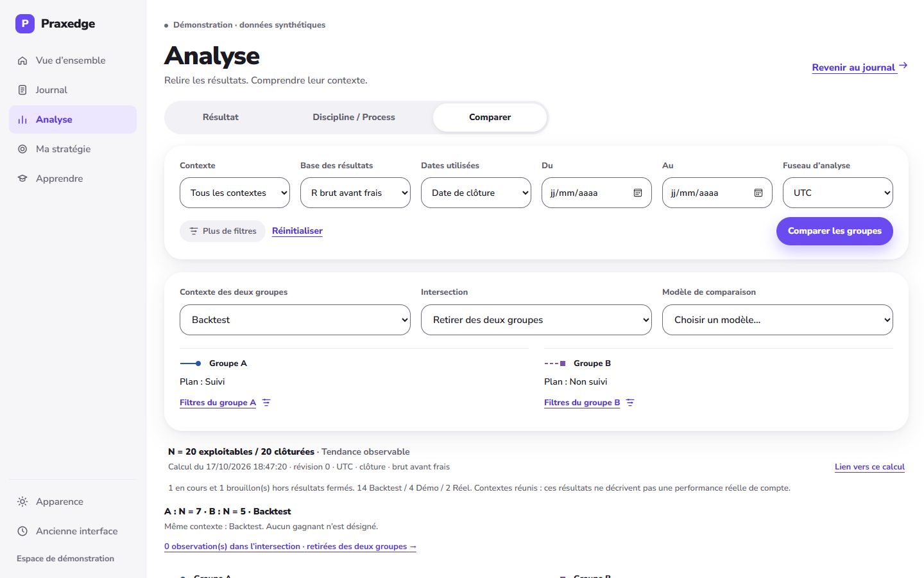Expand the Intersection dropdown
This screenshot has height=578, width=924.
(x=536, y=320)
